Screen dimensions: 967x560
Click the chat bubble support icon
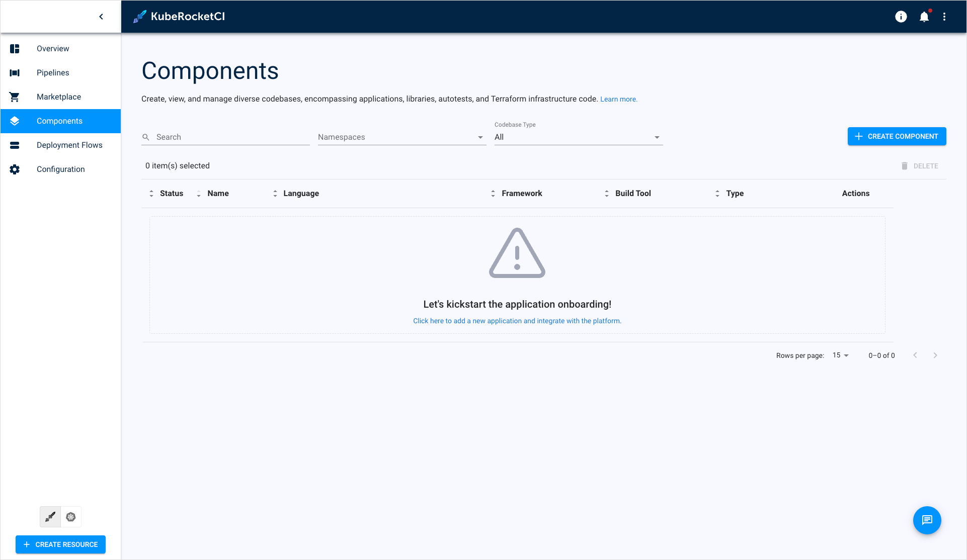(928, 521)
